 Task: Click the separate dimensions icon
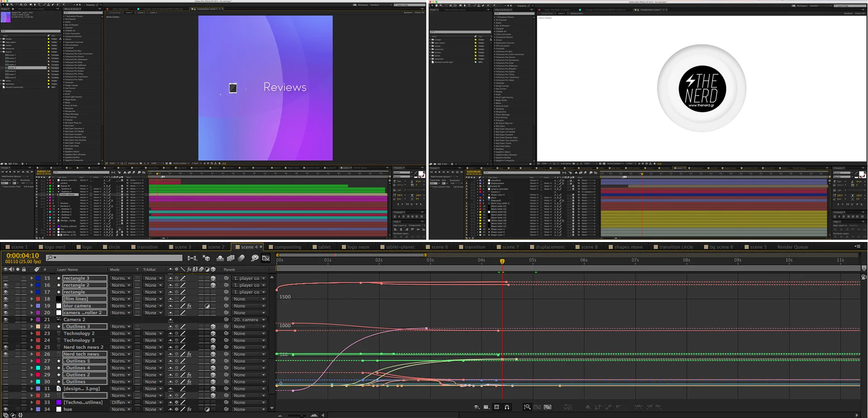568,407
